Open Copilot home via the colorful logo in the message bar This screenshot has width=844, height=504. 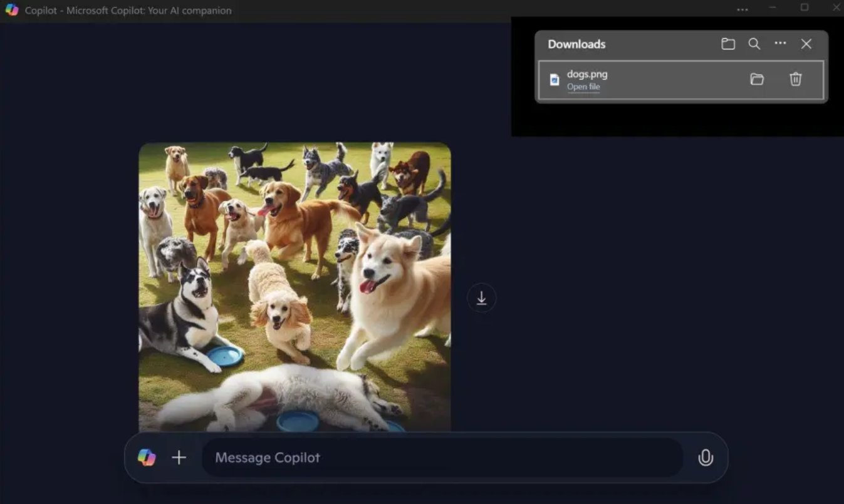(147, 458)
